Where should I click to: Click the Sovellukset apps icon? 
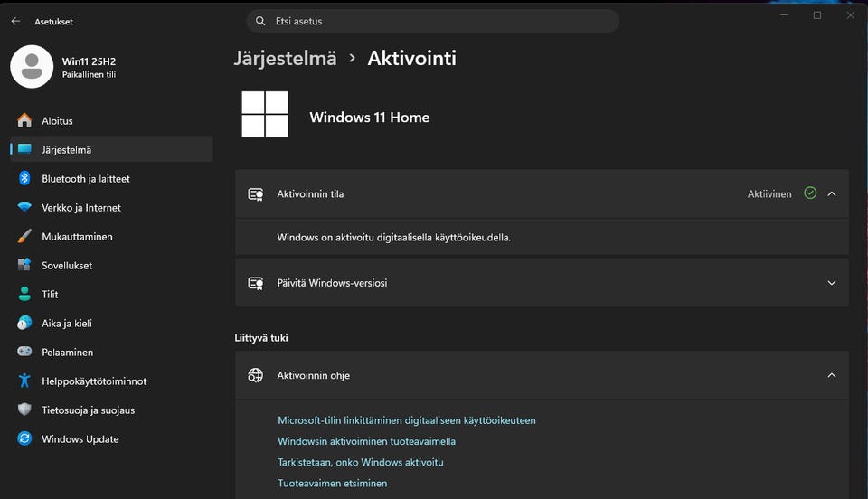click(x=24, y=265)
